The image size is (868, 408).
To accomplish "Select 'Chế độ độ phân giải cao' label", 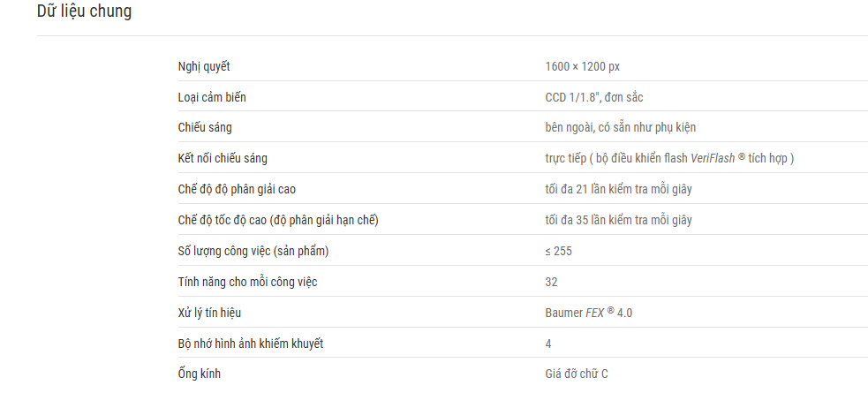I will click(x=237, y=189).
